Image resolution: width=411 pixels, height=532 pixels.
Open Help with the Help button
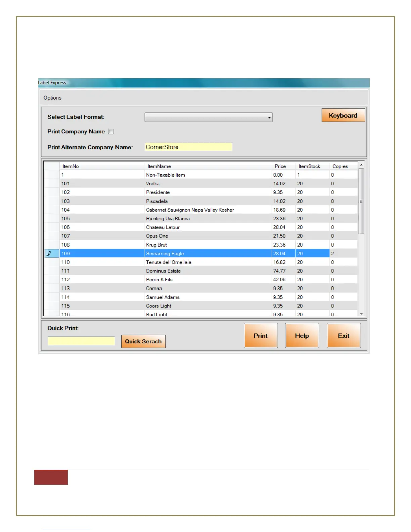[302, 336]
